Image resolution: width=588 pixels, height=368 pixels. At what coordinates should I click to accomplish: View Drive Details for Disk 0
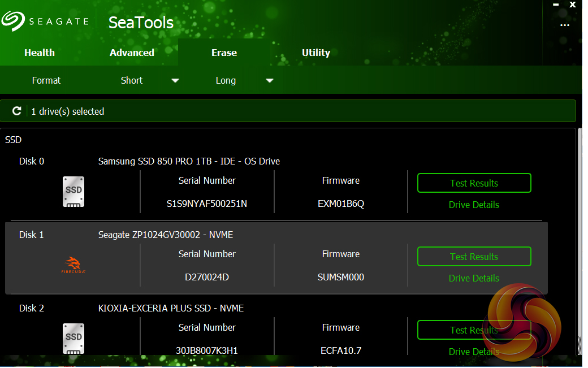474,205
